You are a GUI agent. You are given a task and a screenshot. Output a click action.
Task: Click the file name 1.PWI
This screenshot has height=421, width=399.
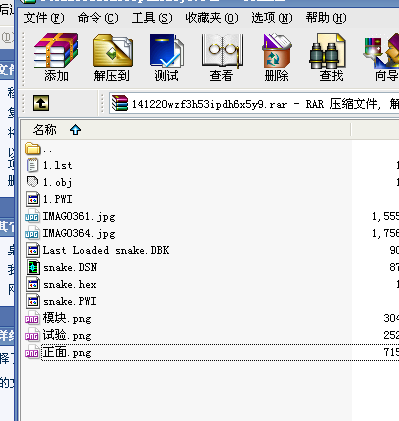[x=57, y=199]
